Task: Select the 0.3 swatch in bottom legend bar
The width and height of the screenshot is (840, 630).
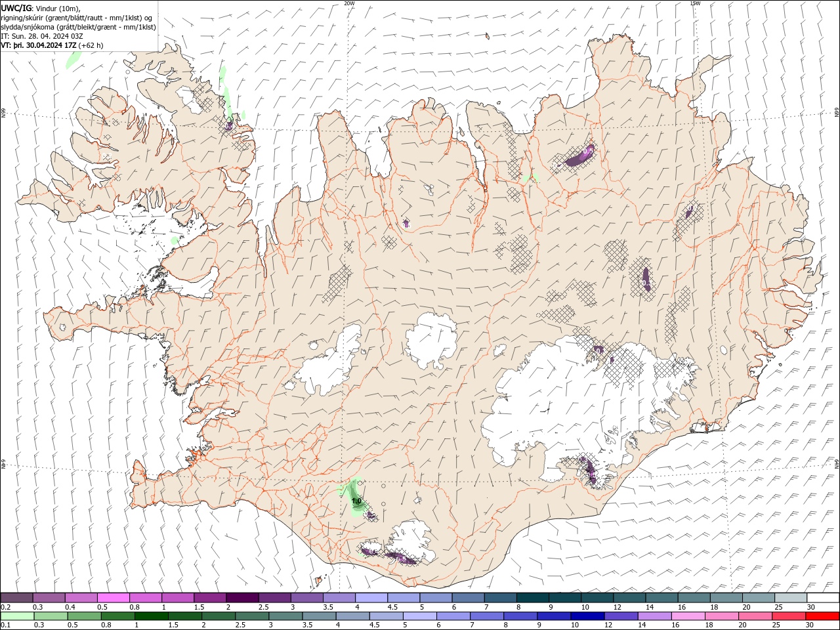Action: [51, 616]
